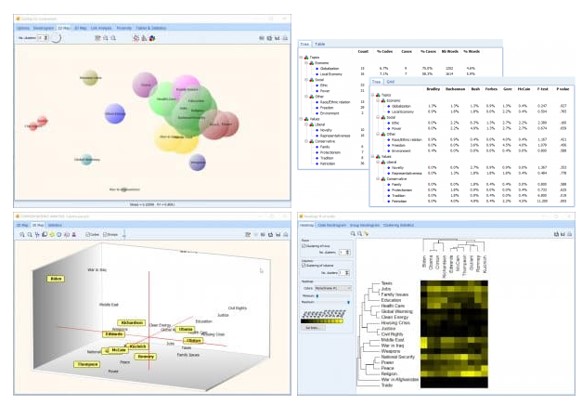Click the Maximum slider handle in heatmap options
The height and width of the screenshot is (405, 582).
point(348,303)
